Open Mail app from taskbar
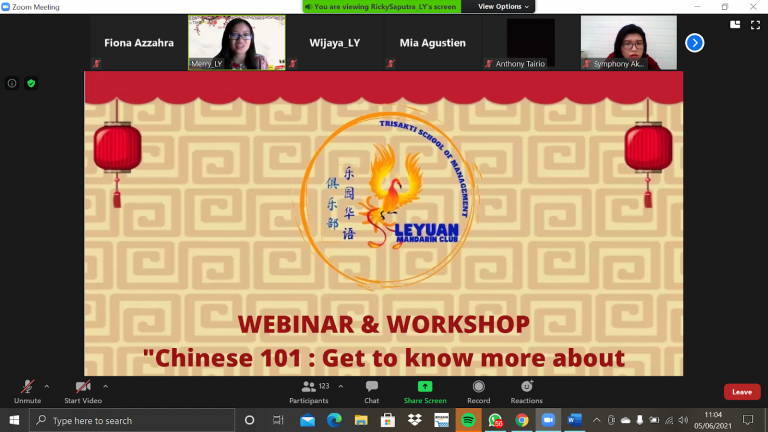This screenshot has width=768, height=432. click(308, 420)
